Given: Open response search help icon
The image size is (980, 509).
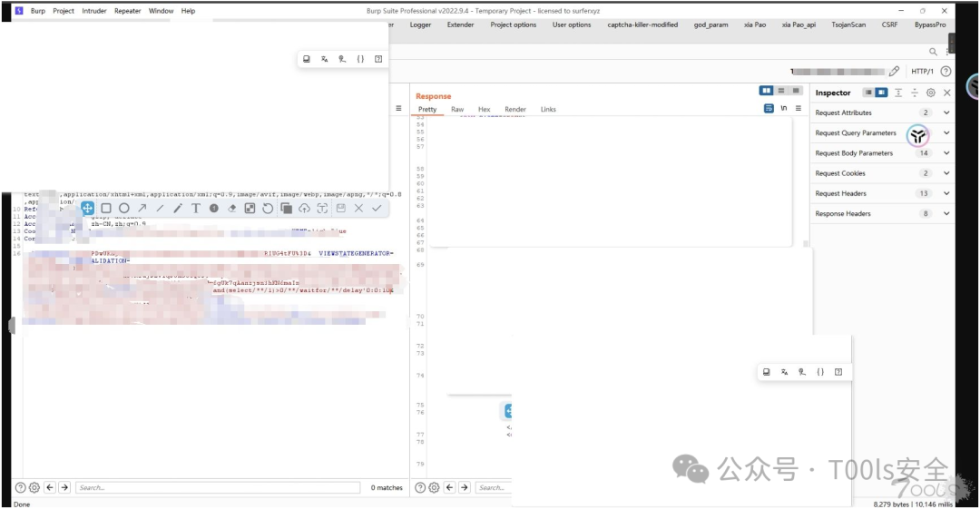Looking at the screenshot, I should tap(421, 487).
